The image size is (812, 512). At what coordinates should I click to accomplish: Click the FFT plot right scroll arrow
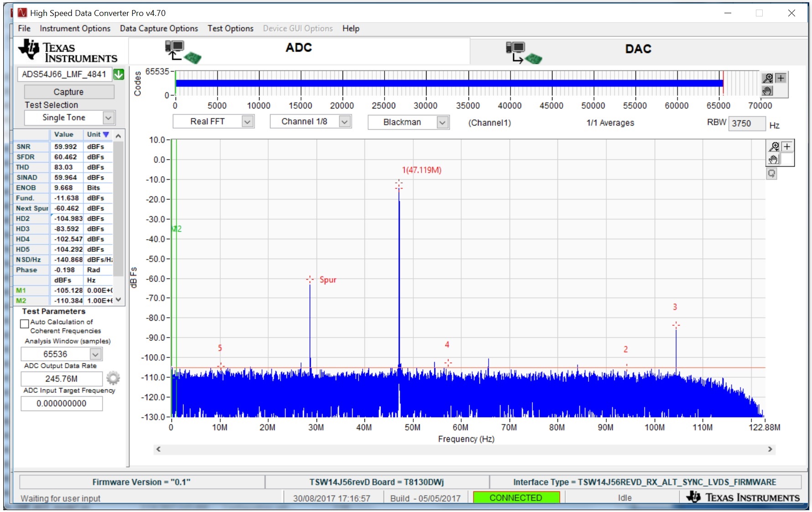click(770, 449)
